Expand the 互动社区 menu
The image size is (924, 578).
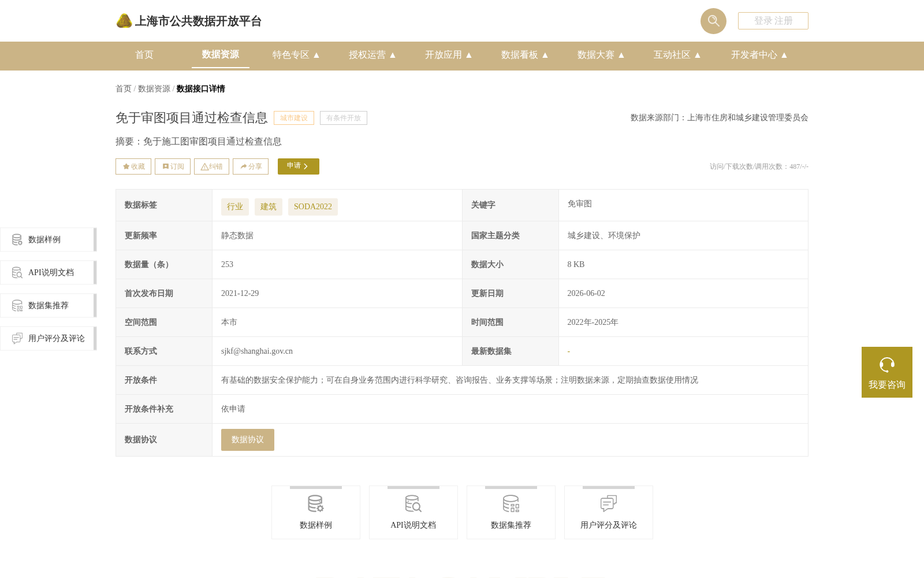pyautogui.click(x=677, y=55)
